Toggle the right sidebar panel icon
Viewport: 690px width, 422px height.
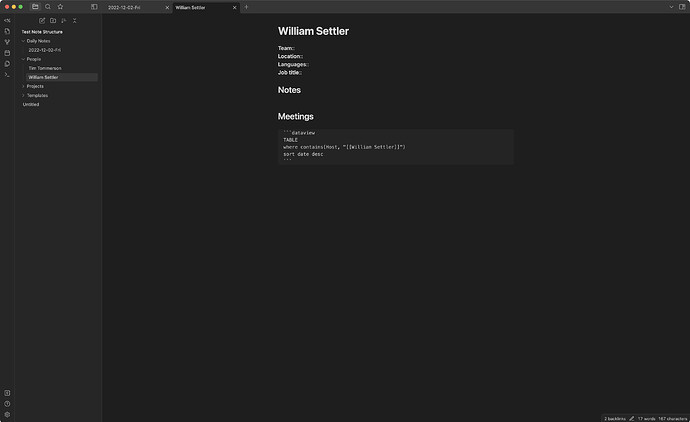pos(682,7)
